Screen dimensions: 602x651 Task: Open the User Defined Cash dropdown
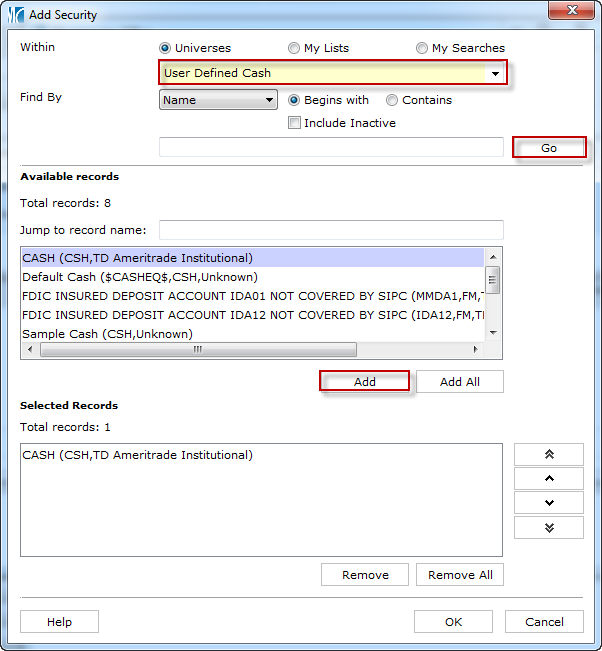(494, 73)
